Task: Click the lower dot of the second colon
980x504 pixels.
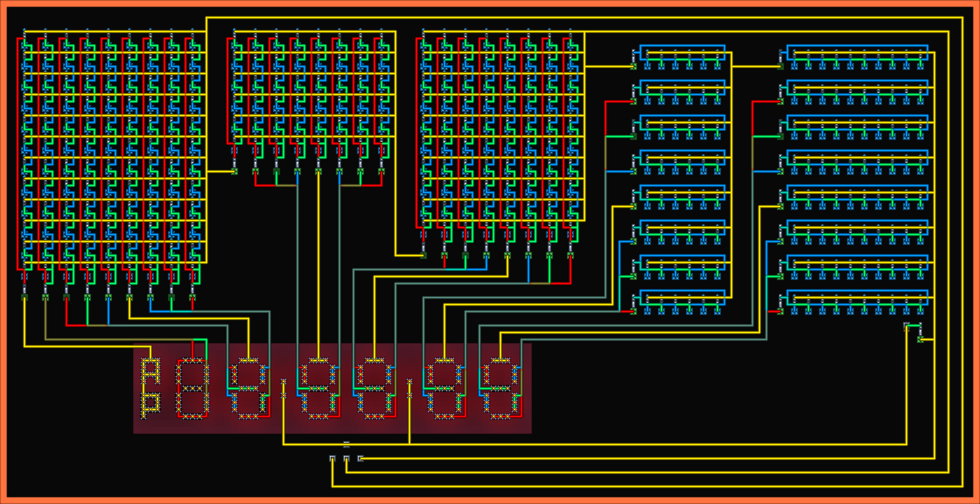Action: click(409, 395)
